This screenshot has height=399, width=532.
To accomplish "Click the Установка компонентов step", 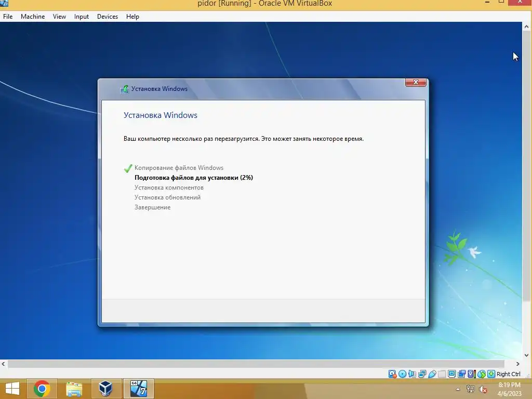I will coord(169,187).
